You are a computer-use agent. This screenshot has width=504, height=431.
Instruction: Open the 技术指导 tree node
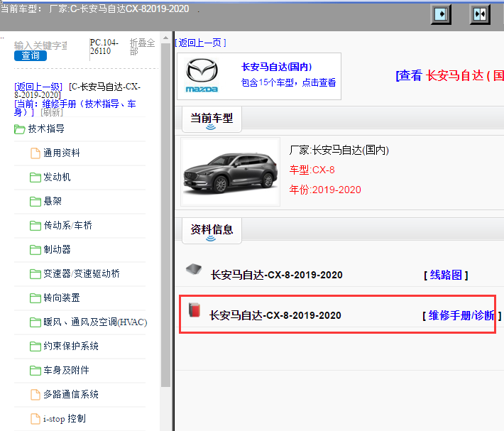coord(46,129)
